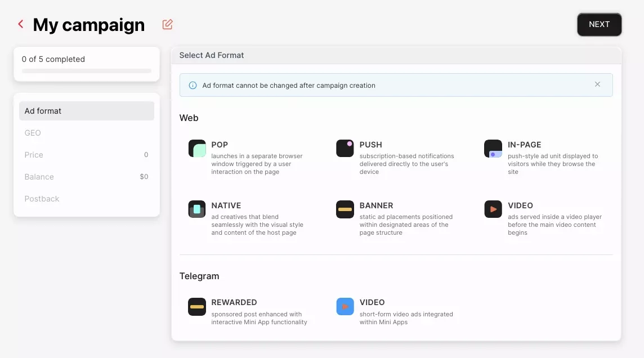Click the 'subscription-based notifications' description

coord(406,164)
